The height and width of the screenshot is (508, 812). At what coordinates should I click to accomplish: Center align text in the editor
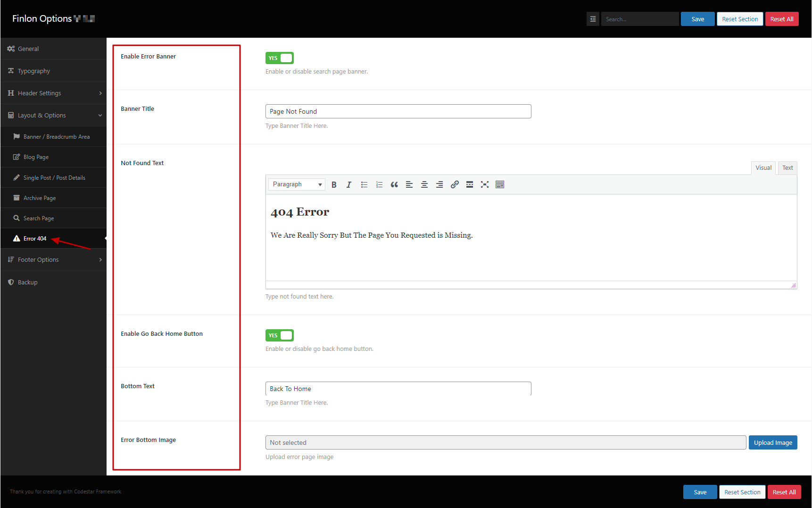click(424, 185)
